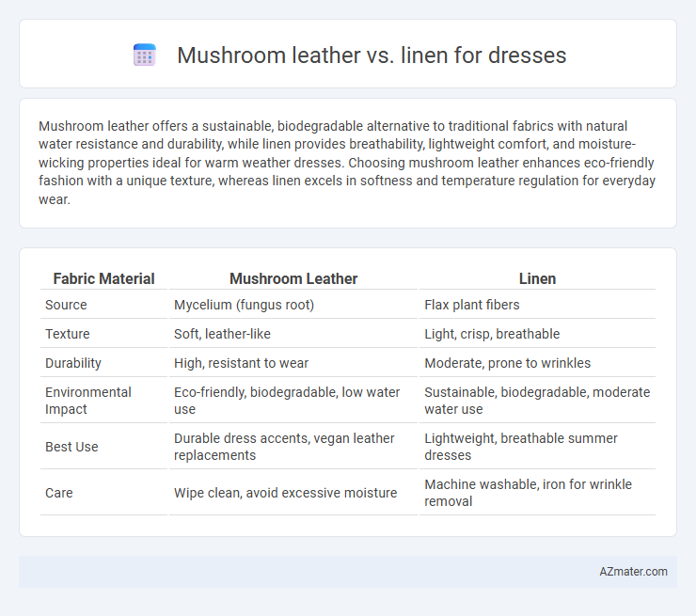Click the calendar grid icon beside the title
The height and width of the screenshot is (616, 696).
145,55
